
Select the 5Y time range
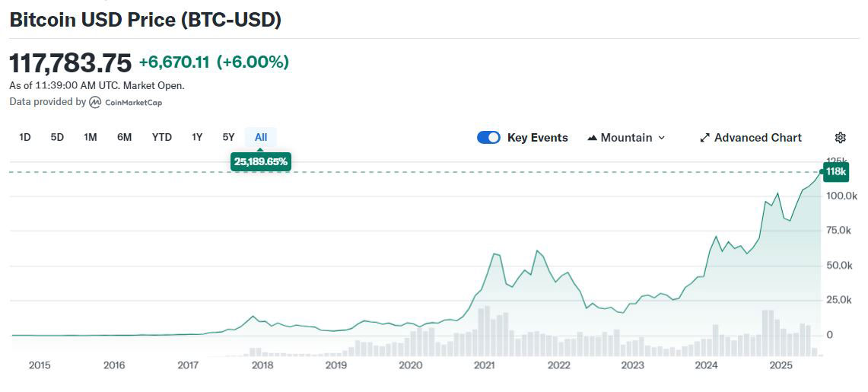(x=228, y=137)
